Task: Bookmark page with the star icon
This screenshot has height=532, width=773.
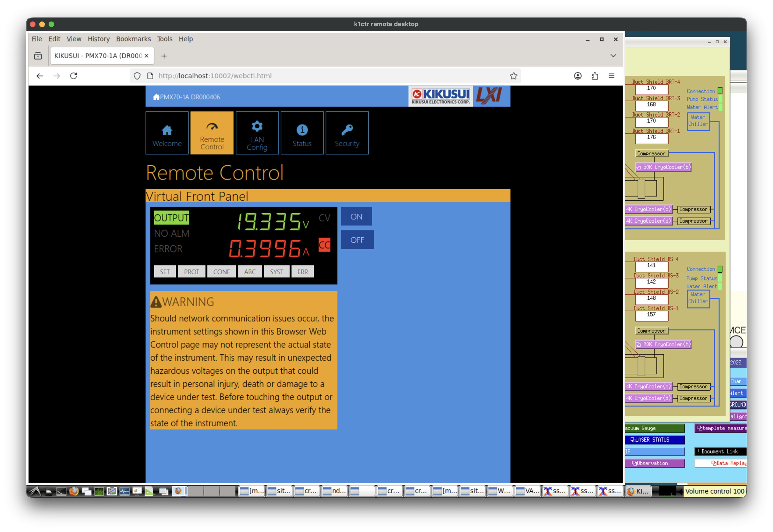Action: 513,76
